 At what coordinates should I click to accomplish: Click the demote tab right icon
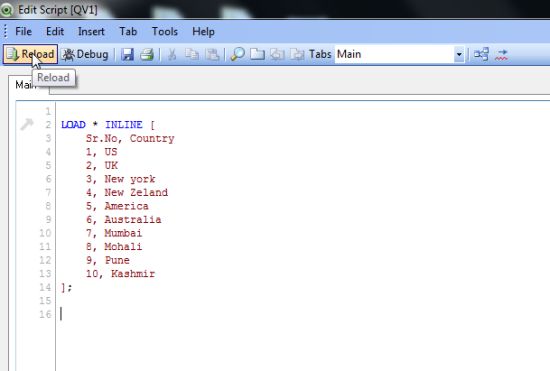tap(297, 55)
